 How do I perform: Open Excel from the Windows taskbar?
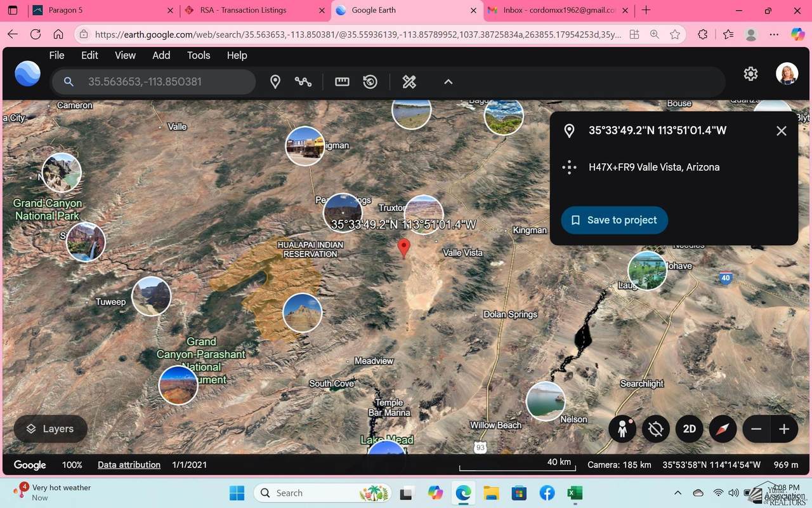click(x=575, y=493)
